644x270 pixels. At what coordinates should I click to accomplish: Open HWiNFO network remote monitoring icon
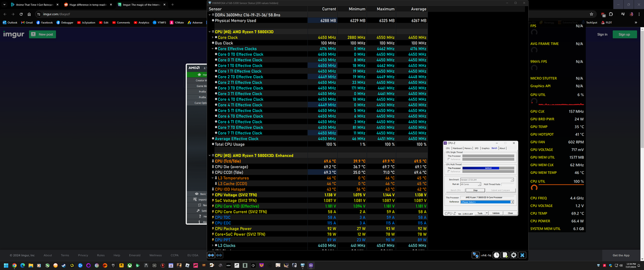475,255
